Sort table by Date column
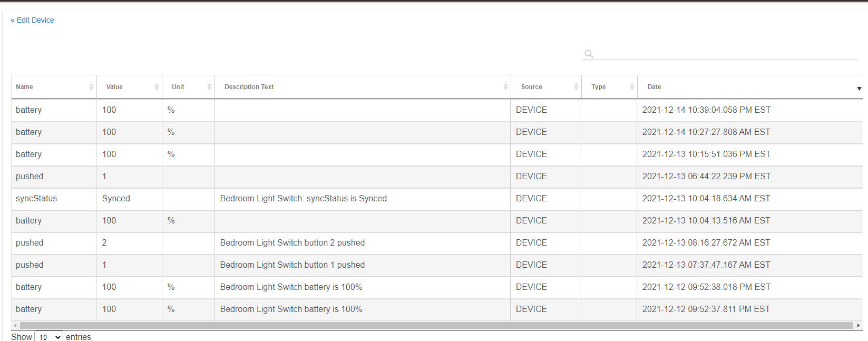Image resolution: width=868 pixels, height=341 pixels. [750, 87]
